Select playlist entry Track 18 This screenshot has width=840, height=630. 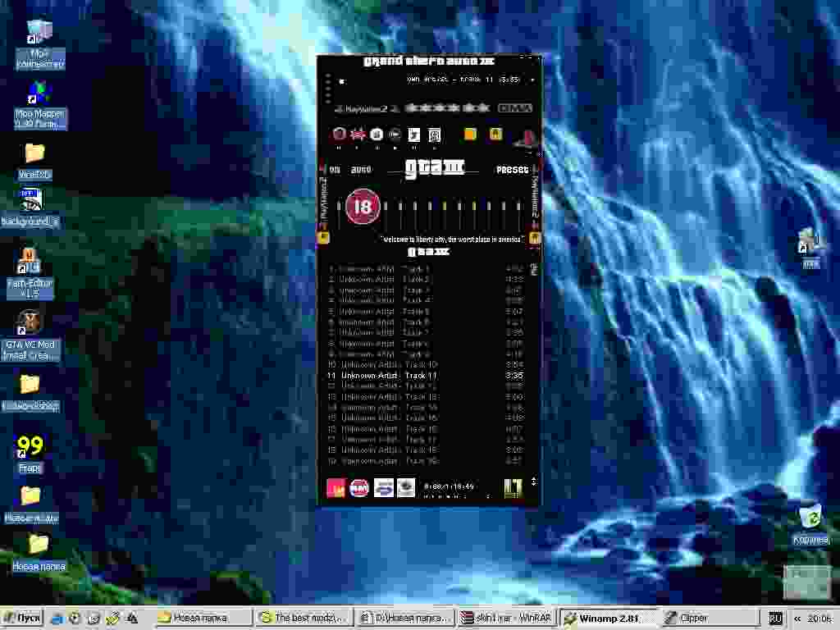click(x=426, y=450)
